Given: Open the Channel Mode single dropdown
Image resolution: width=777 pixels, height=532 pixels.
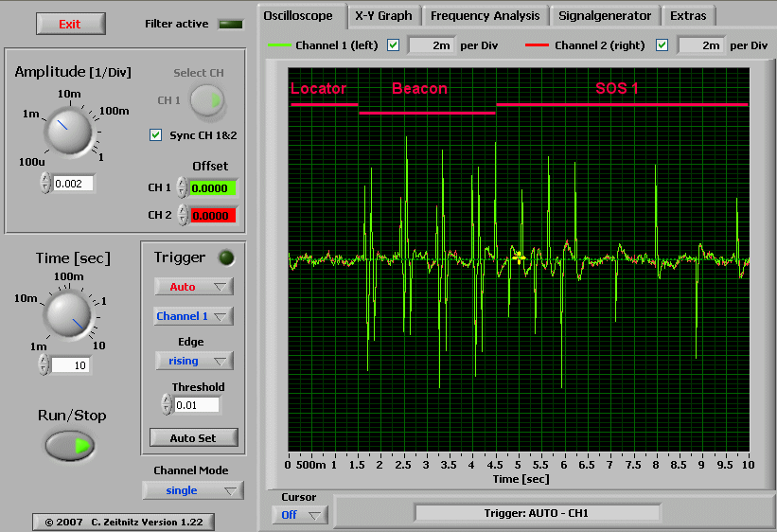Looking at the screenshot, I should tap(193, 490).
